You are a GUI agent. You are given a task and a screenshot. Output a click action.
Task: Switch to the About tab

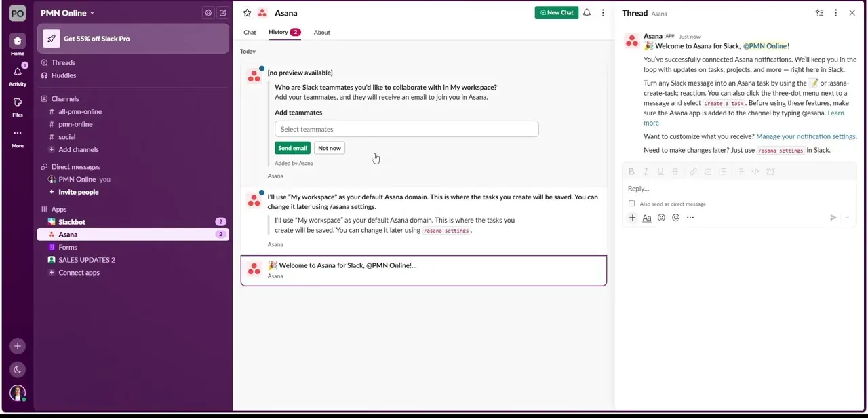point(321,32)
